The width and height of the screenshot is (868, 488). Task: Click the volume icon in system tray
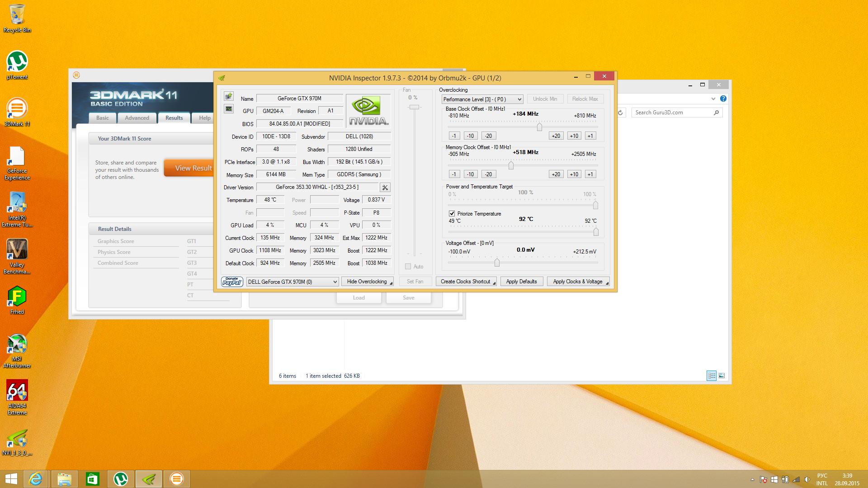807,479
